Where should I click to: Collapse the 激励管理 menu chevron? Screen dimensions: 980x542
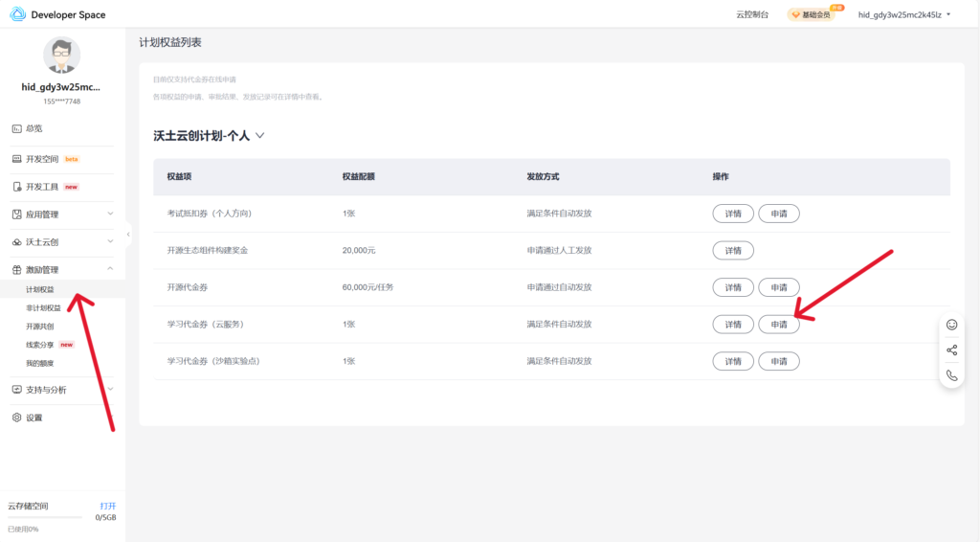point(110,269)
